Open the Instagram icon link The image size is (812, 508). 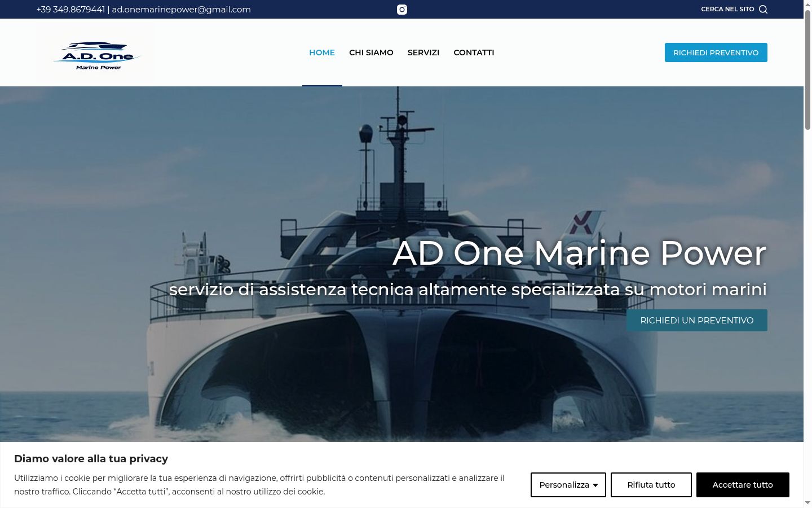(x=402, y=10)
